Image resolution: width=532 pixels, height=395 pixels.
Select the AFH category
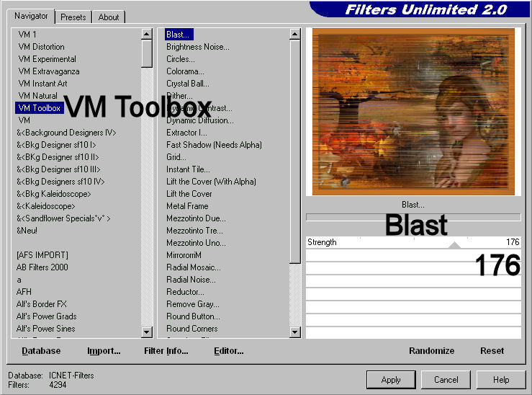point(24,291)
